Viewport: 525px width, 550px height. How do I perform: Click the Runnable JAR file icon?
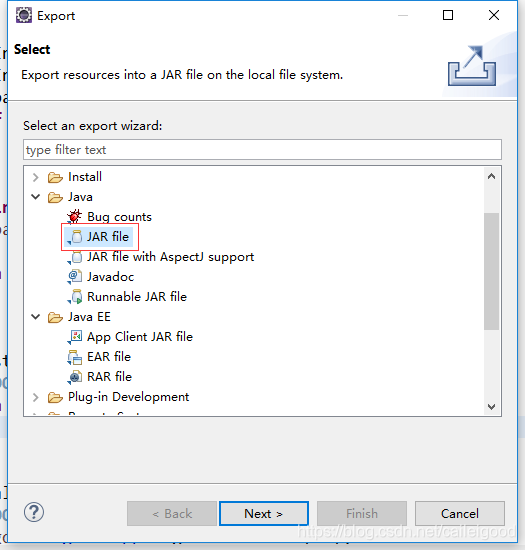pos(75,297)
